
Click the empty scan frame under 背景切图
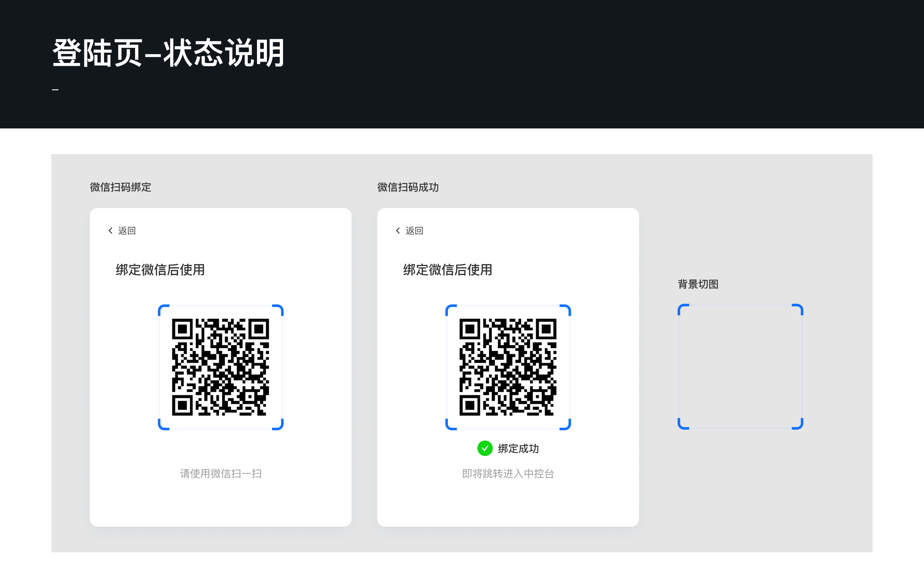(x=740, y=367)
